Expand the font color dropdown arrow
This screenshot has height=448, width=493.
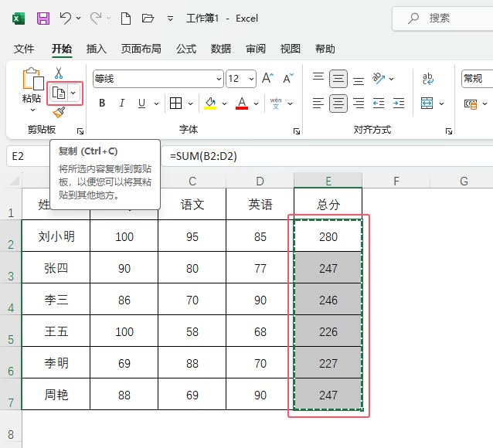[x=257, y=104]
